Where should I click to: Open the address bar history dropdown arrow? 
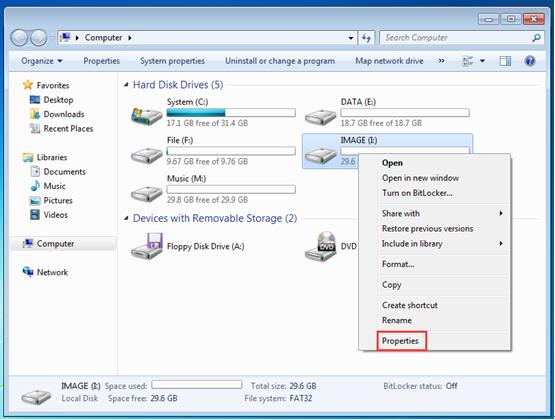tap(350, 38)
